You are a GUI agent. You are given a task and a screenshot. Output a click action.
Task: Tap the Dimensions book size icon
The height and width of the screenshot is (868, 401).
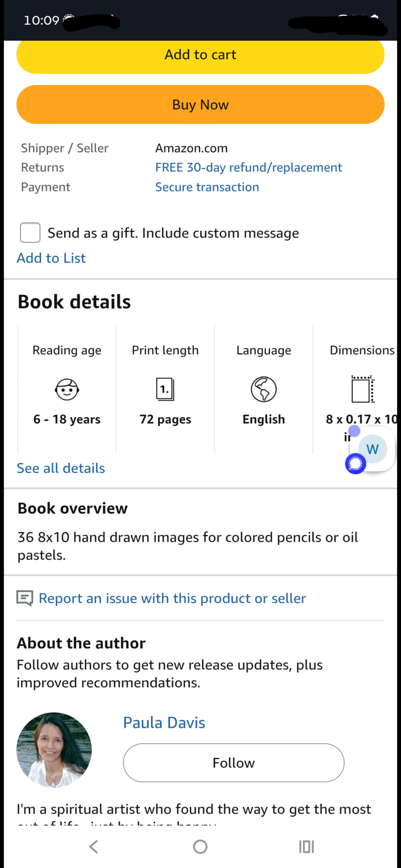(363, 389)
